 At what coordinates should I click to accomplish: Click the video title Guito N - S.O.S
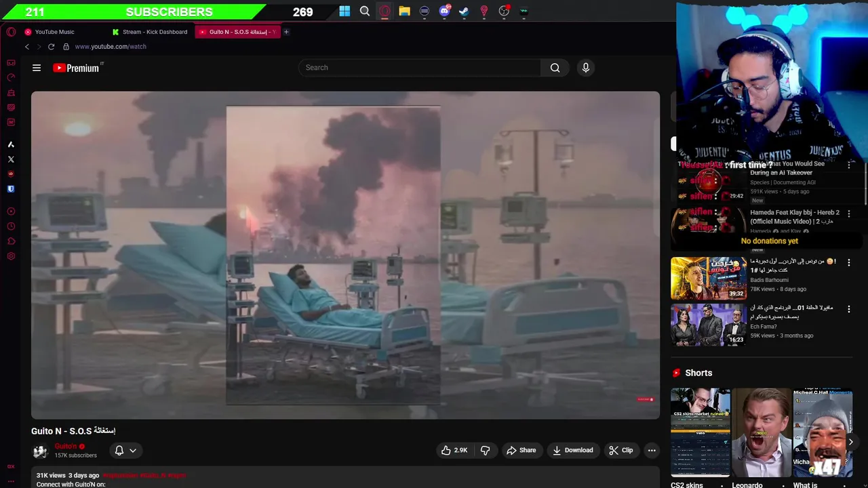[73, 431]
